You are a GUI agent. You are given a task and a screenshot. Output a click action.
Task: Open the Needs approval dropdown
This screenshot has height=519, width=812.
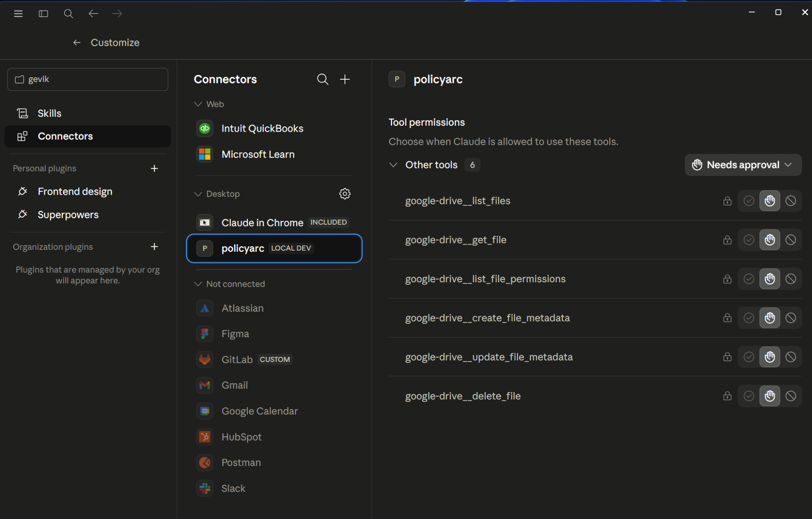click(x=743, y=165)
